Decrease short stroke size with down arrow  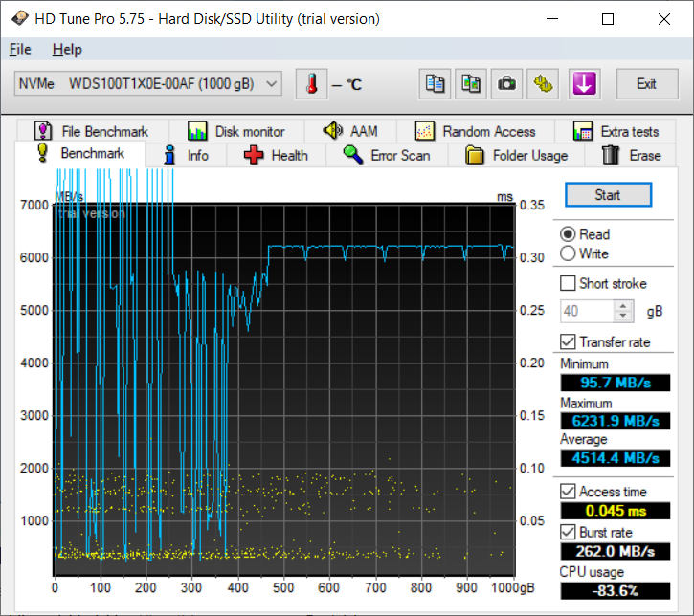coord(623,316)
